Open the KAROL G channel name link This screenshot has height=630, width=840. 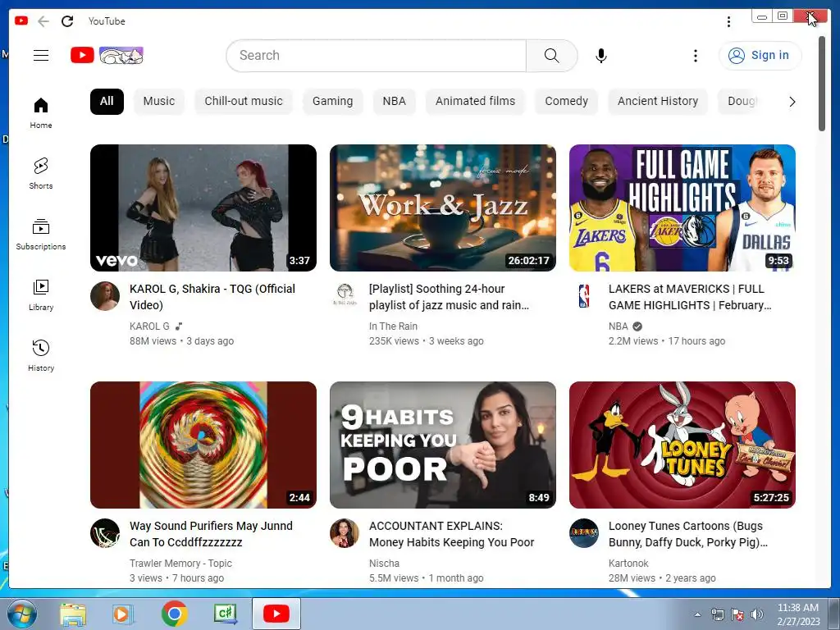pyautogui.click(x=149, y=326)
